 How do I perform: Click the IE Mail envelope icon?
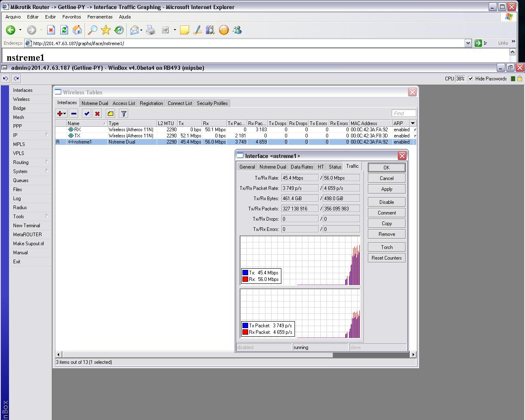[x=135, y=30]
